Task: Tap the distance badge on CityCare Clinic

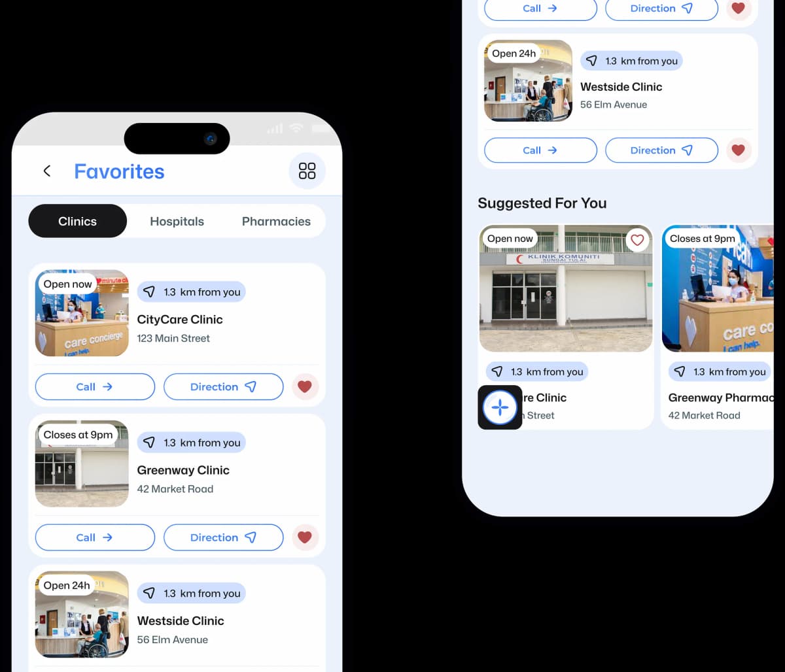Action: click(x=192, y=292)
